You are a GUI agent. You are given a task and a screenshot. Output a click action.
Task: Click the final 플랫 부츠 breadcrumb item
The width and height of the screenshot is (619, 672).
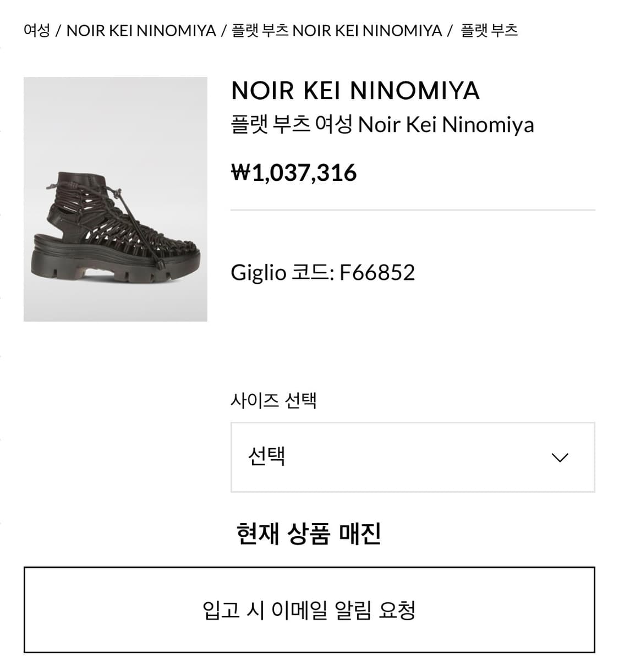click(489, 30)
